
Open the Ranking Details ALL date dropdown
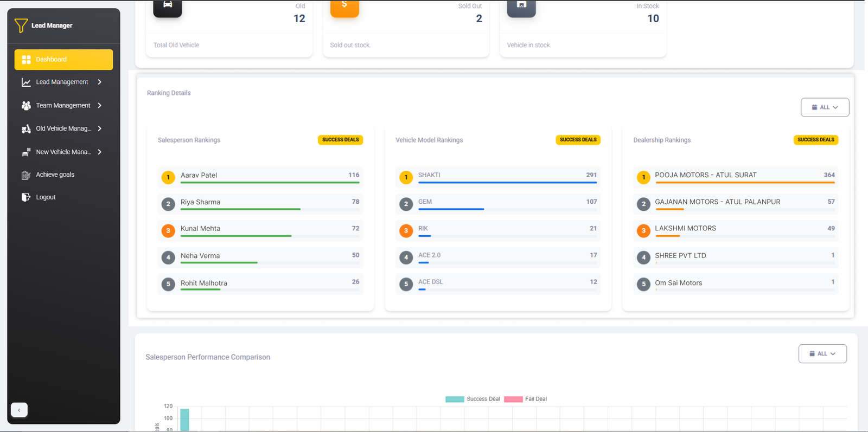[825, 107]
